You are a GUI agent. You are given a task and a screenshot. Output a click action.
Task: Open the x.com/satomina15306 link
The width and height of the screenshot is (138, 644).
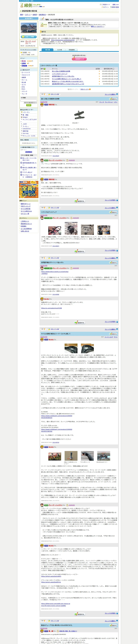click(x=51, y=308)
